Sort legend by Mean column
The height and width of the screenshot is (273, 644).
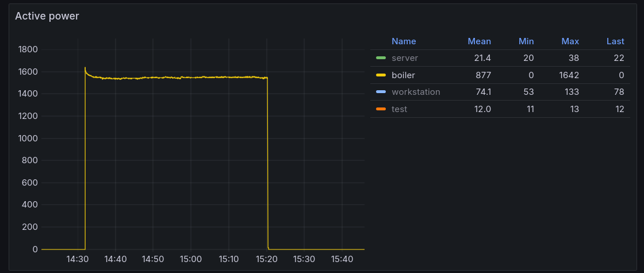click(x=479, y=41)
